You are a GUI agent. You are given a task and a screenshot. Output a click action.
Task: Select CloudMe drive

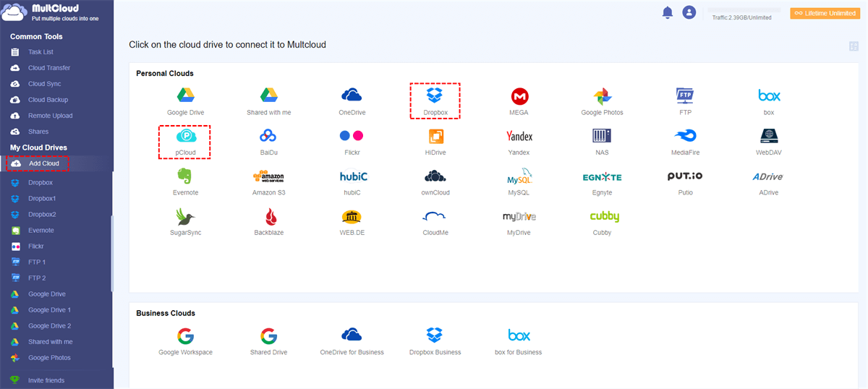(x=435, y=222)
